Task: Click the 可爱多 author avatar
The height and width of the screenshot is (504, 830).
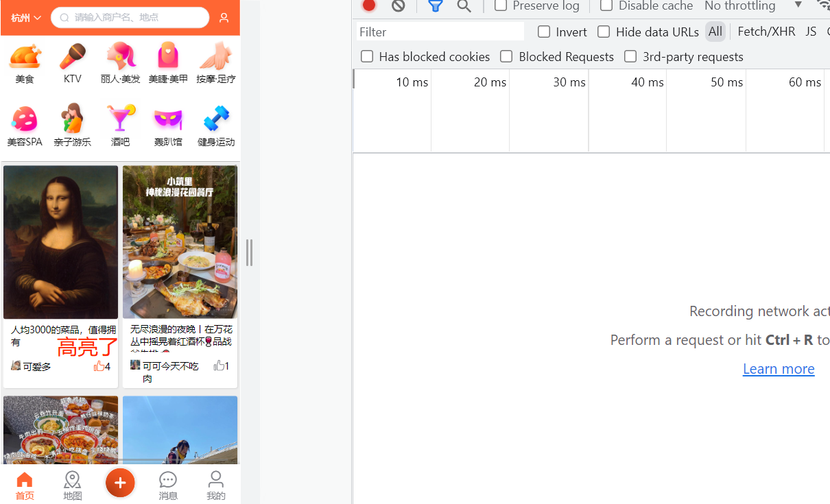Action: click(x=16, y=365)
